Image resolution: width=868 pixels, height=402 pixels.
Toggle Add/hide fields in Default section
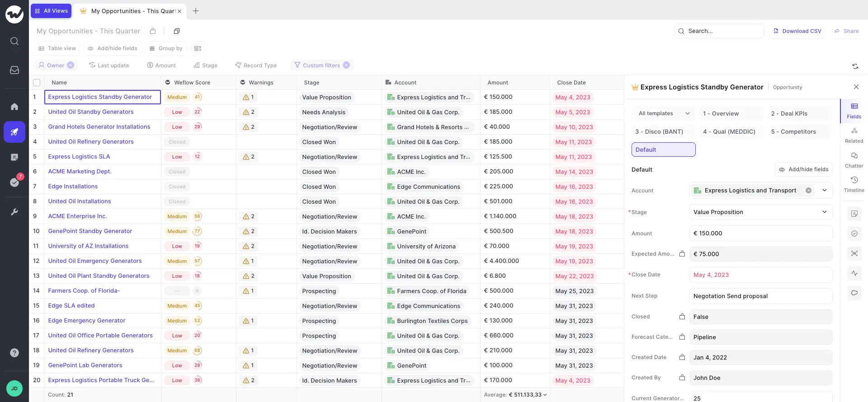pos(804,169)
